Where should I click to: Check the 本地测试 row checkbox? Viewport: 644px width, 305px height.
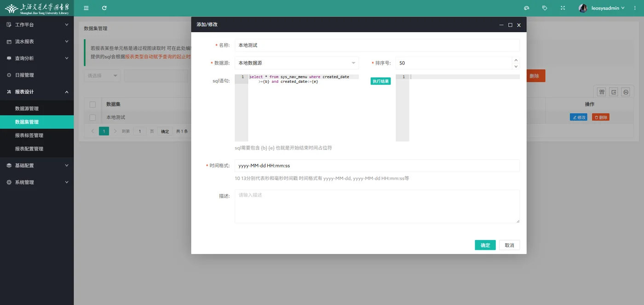(92, 117)
